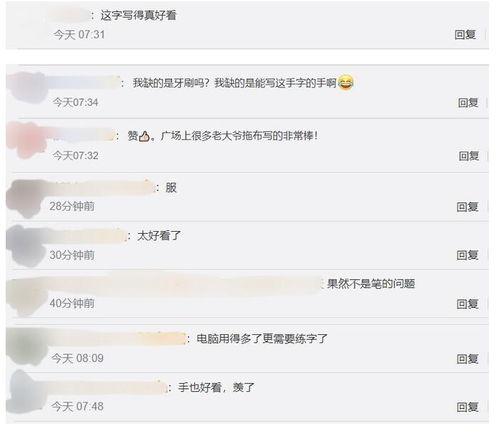This screenshot has width=499, height=433.
Task: Reply to the 服 comment
Action: [x=467, y=207]
